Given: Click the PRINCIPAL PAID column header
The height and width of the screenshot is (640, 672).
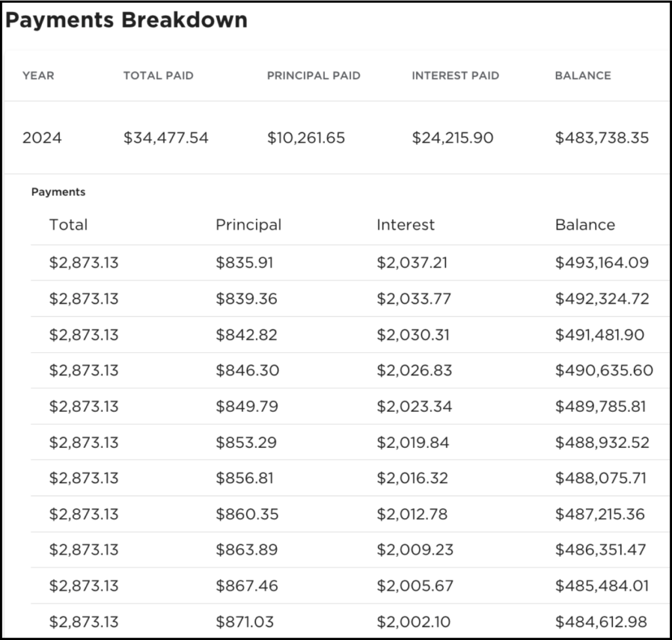Looking at the screenshot, I should pyautogui.click(x=314, y=75).
